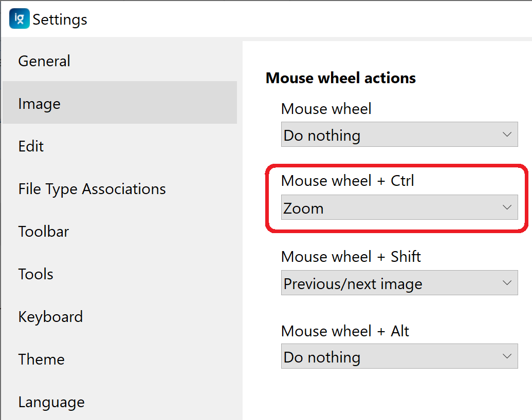Open the Mouse wheel + Shift dropdown
Image resolution: width=532 pixels, height=420 pixels.
(x=399, y=283)
